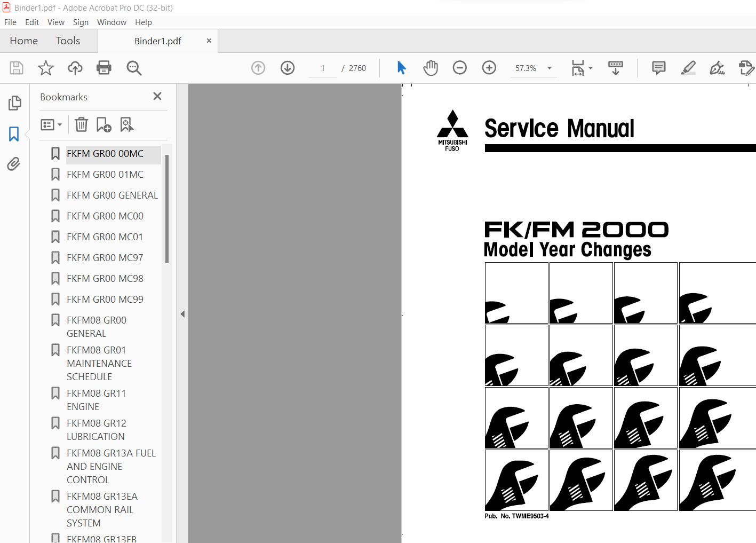Image resolution: width=756 pixels, height=543 pixels.
Task: Upload the file to cloud storage
Action: (75, 68)
